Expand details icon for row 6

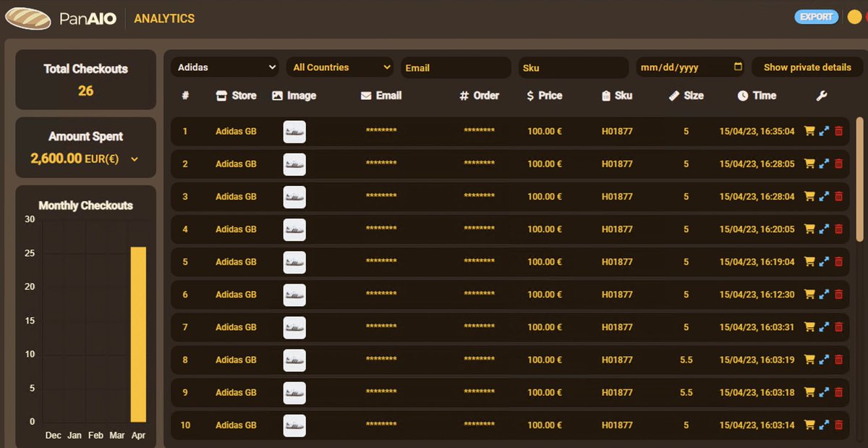coord(824,294)
